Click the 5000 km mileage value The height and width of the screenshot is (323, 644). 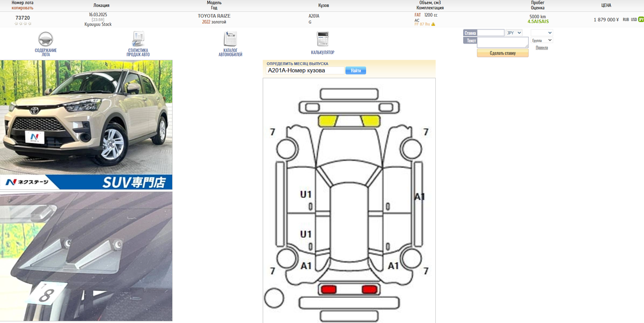click(538, 17)
